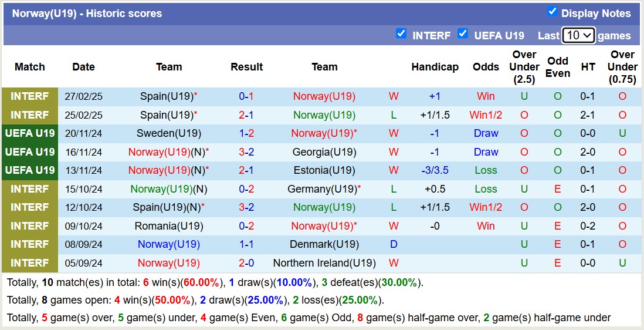Image resolution: width=644 pixels, height=330 pixels.
Task: Select the UEFA U19 label on 20/11/24 row
Action: 30,133
